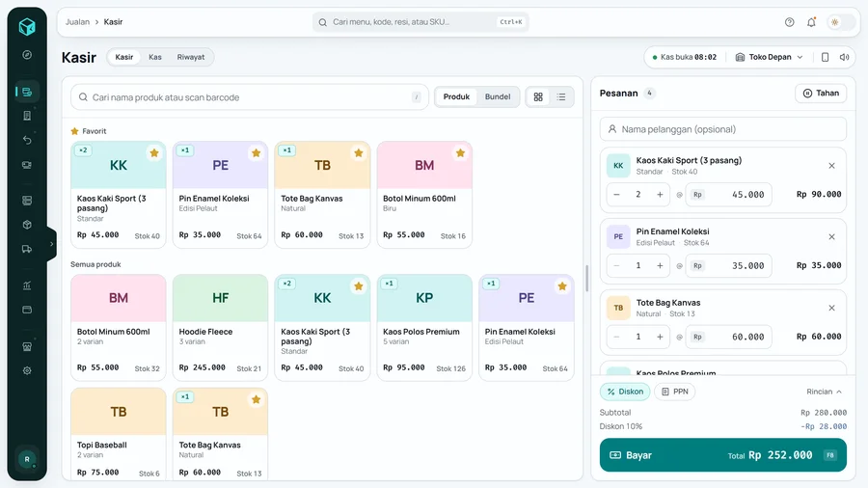Click the panel divider scrollbar handle
Image resolution: width=868 pixels, height=488 pixels.
(586, 279)
